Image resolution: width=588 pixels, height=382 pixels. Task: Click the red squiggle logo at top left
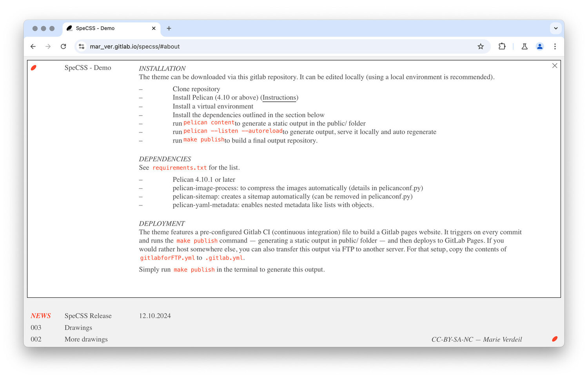34,67
